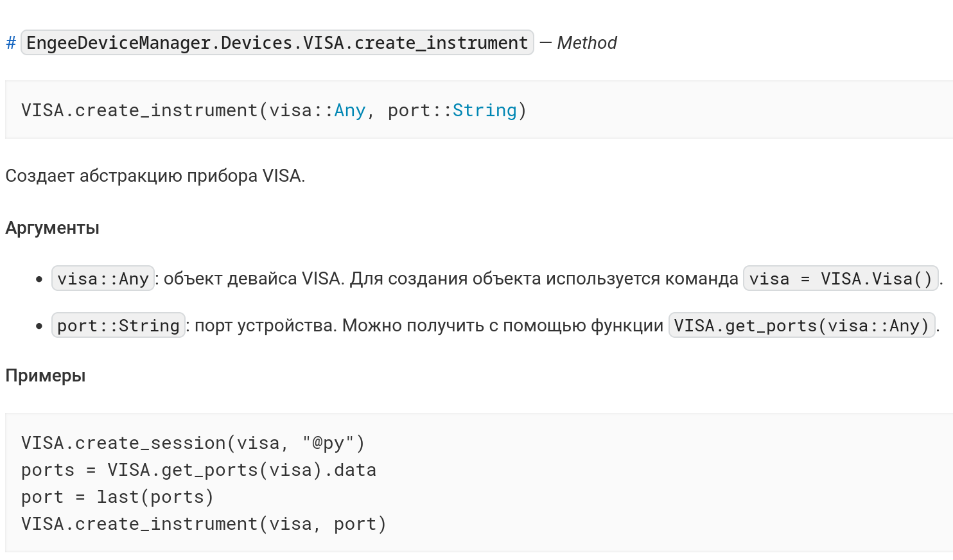953x560 pixels.
Task: Click the 'VISA.get_ports(visa::Any)' inline code
Action: pos(801,326)
